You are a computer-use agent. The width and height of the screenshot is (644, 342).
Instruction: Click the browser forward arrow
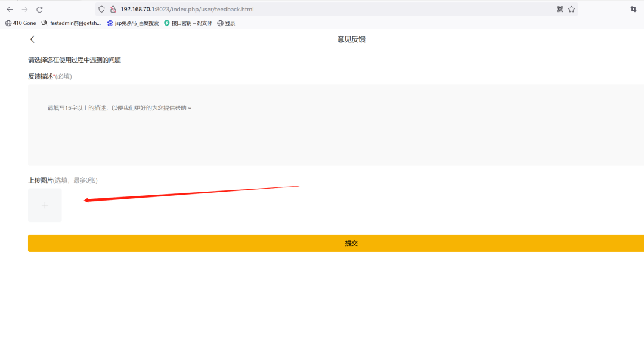pos(24,9)
